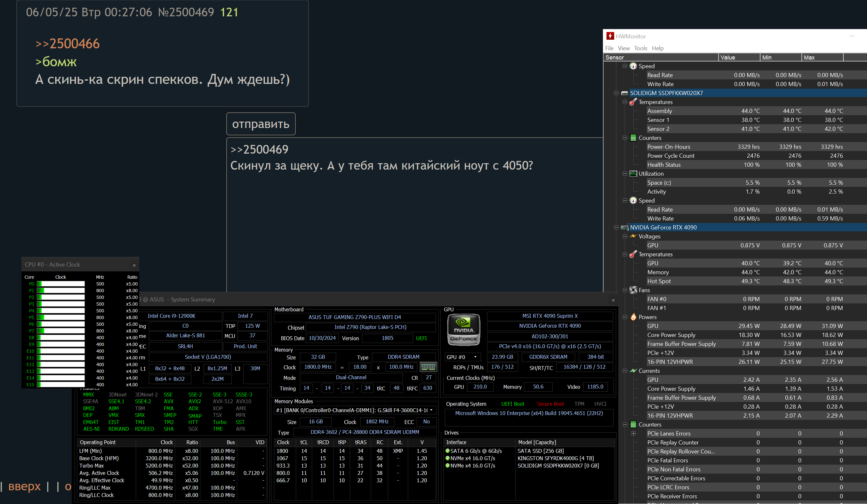Collapse the SOLIDIGM SSDPFKKW020X7 tree node
This screenshot has width=867, height=504.
(x=616, y=93)
